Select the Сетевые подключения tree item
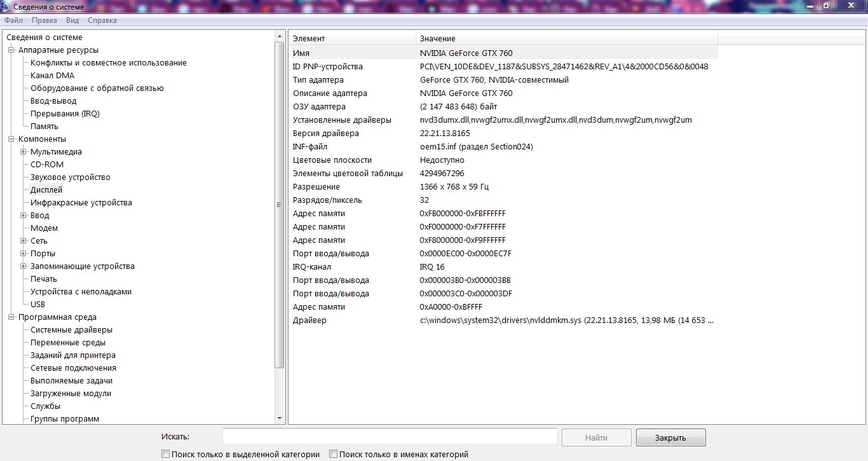Viewport: 868px width, 461px height. [x=74, y=368]
